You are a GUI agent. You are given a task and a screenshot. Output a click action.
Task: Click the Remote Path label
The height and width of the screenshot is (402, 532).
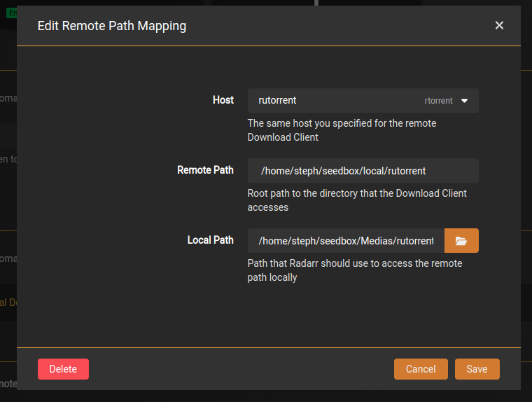pos(205,169)
